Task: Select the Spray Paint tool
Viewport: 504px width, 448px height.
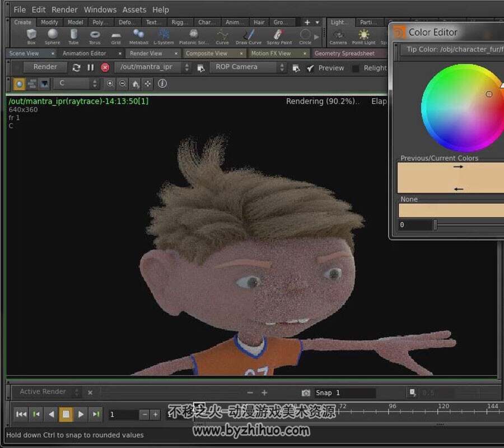Action: [x=279, y=36]
